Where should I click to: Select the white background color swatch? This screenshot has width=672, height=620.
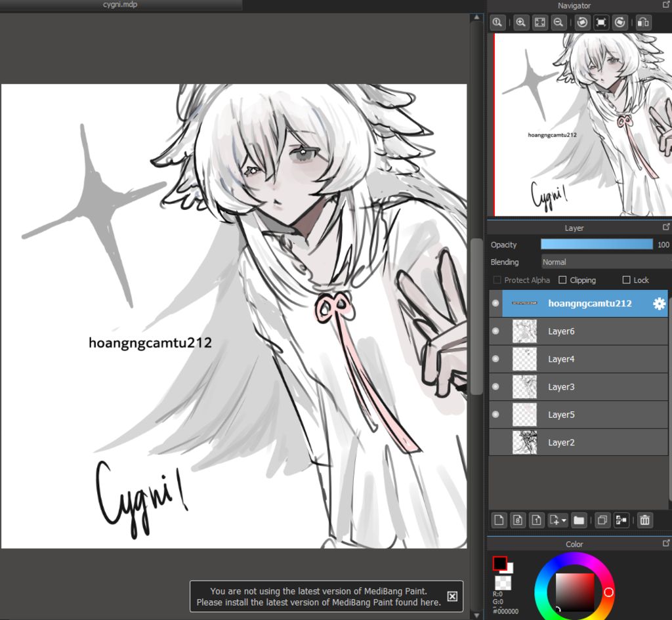(510, 569)
